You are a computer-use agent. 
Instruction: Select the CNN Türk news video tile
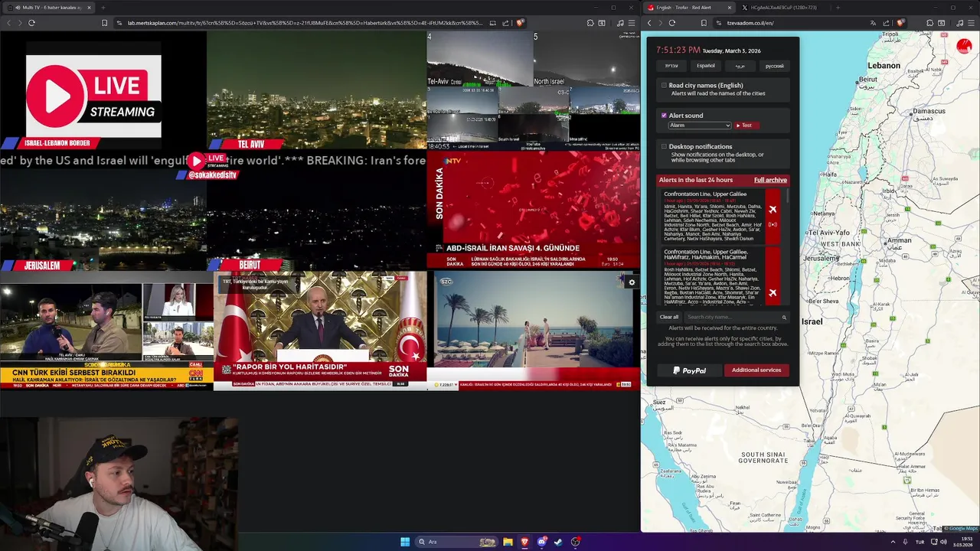106,330
